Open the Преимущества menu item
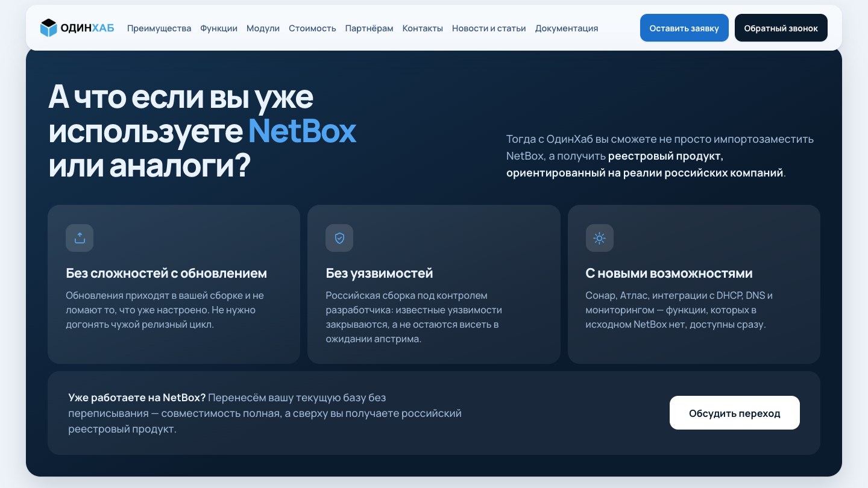The width and height of the screenshot is (868, 488). [159, 28]
